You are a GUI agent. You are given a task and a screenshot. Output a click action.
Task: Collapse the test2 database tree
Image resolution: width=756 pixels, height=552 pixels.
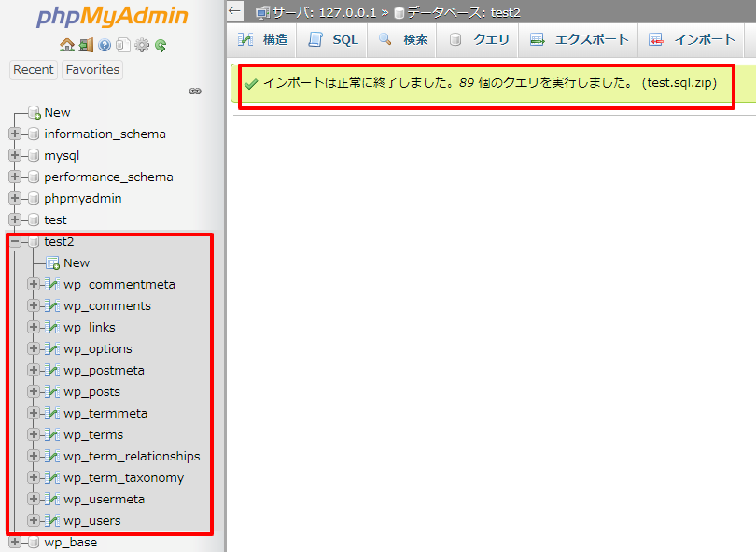point(15,242)
